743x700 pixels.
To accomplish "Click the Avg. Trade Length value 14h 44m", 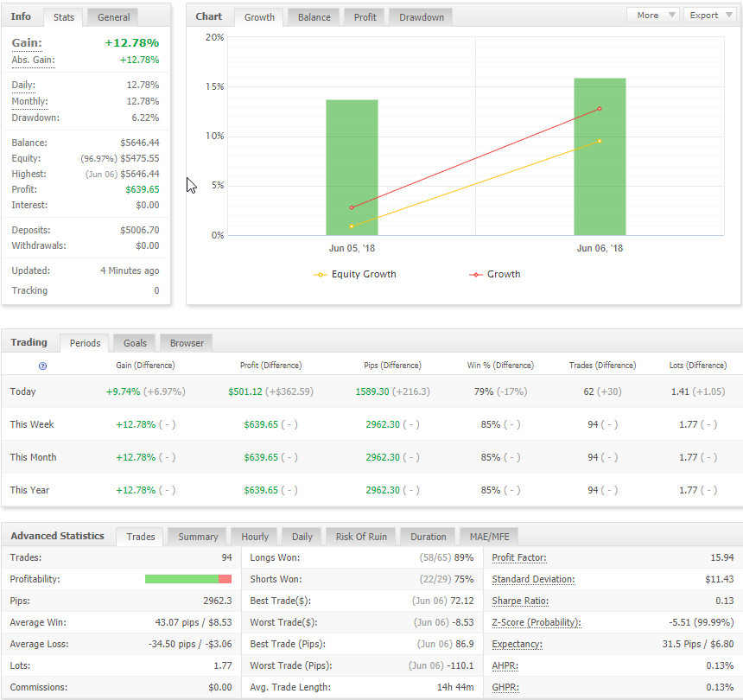I will coord(455,687).
